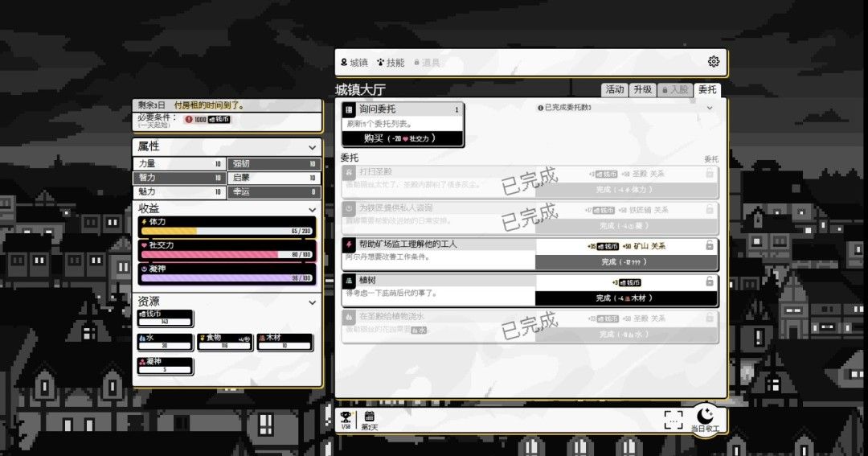Click the 幸运 attribute row
868x456 pixels.
[x=274, y=191]
